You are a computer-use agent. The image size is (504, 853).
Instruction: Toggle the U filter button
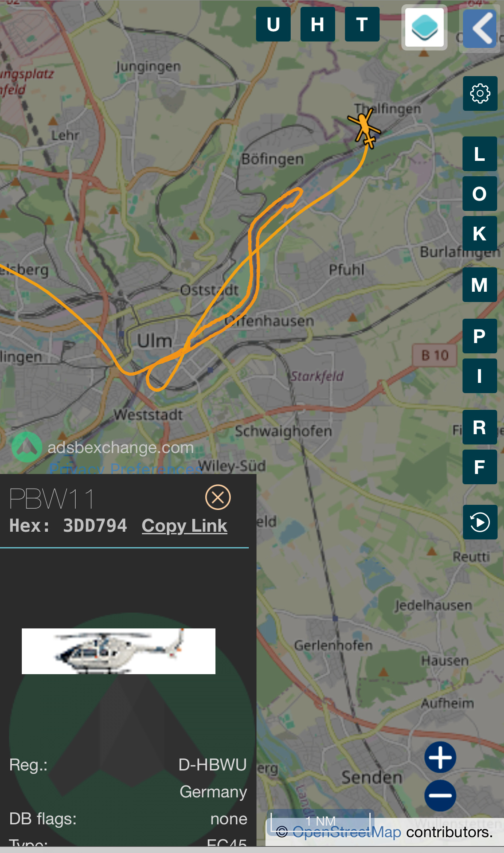click(x=274, y=24)
